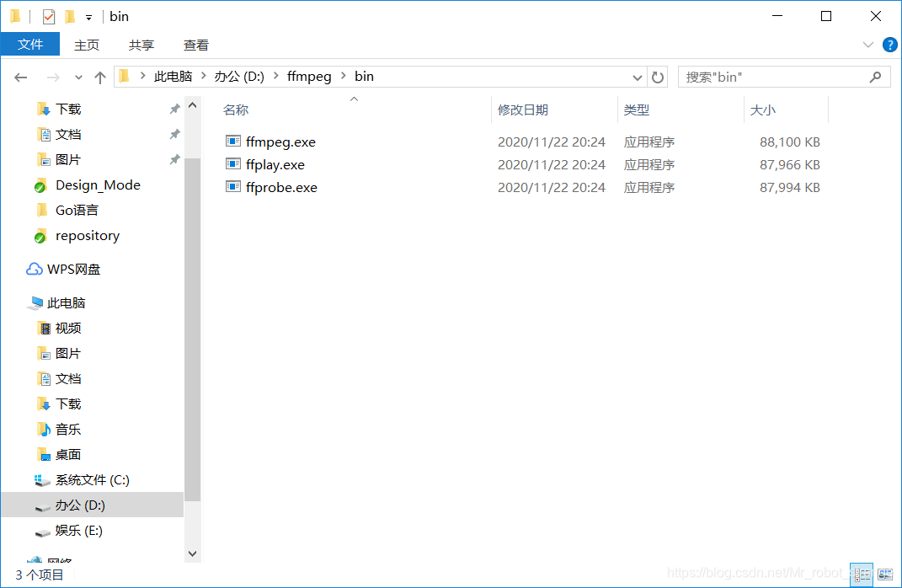
Task: Click the pin icon beside pinned 文档
Action: coord(175,134)
